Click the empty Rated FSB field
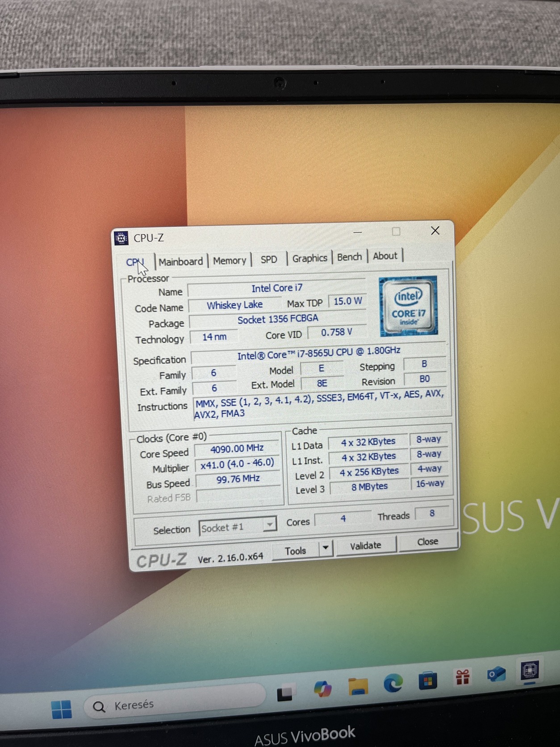 (x=239, y=495)
